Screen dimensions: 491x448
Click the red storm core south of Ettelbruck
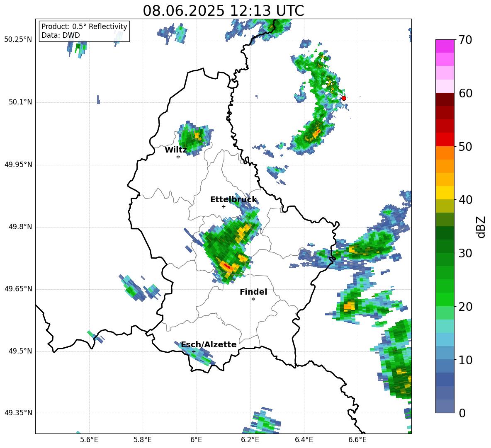[227, 266]
